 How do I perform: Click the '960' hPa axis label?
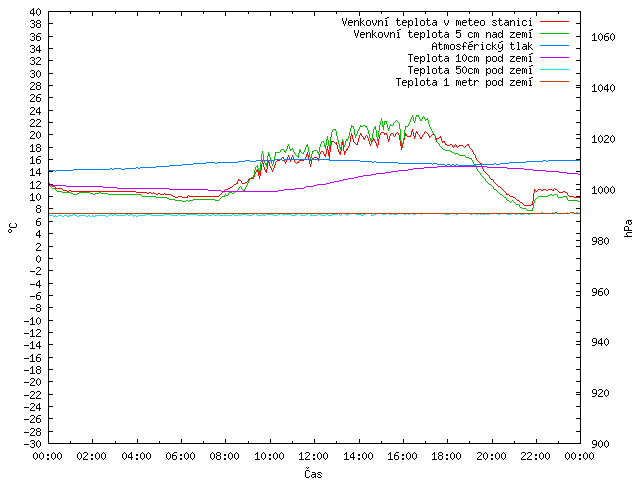(x=600, y=292)
